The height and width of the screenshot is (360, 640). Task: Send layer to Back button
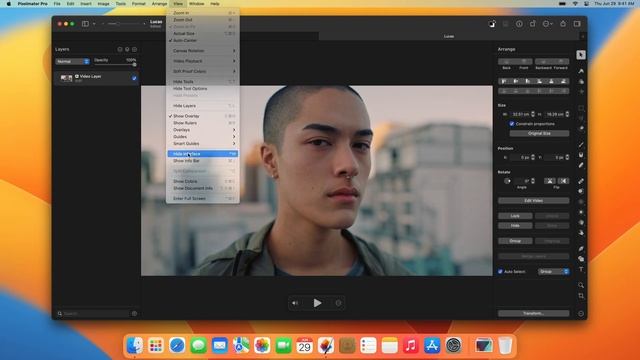pos(507,62)
